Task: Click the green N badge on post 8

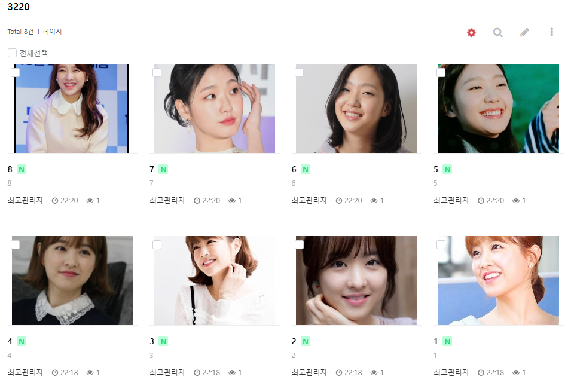Action: point(22,169)
